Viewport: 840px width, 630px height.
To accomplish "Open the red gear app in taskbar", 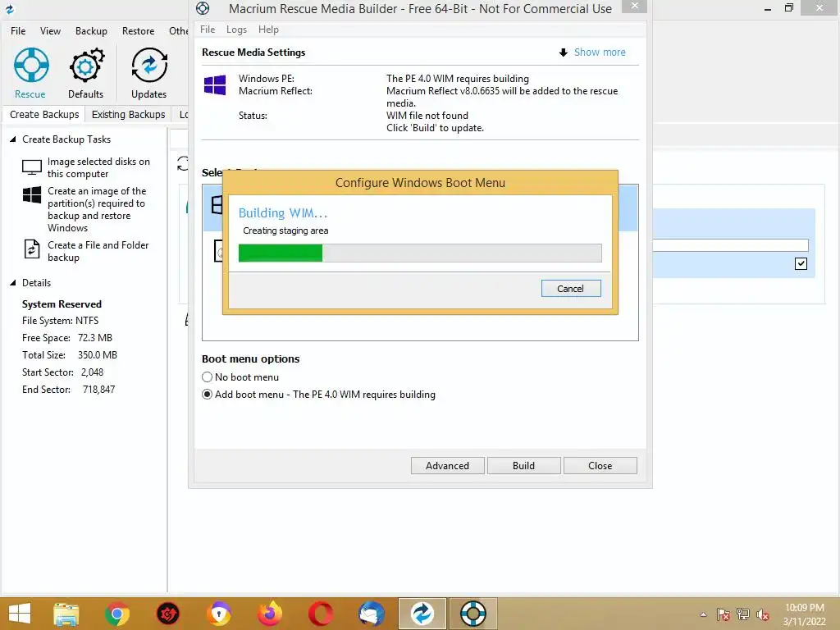I will coord(167,614).
